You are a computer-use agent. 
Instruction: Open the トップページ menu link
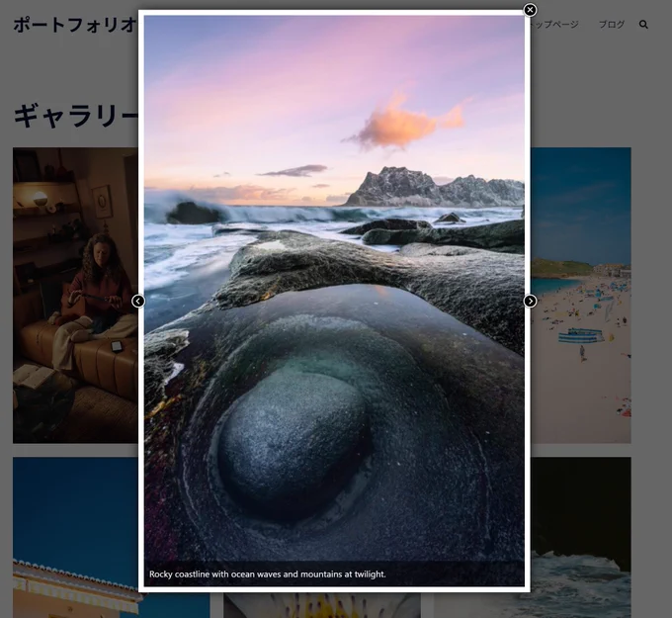[x=554, y=25]
